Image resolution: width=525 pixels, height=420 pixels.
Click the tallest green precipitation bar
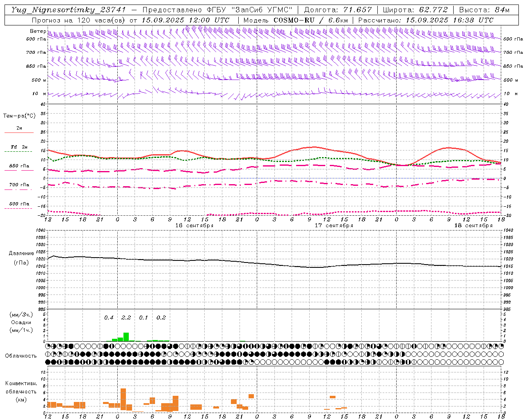pyautogui.click(x=126, y=337)
